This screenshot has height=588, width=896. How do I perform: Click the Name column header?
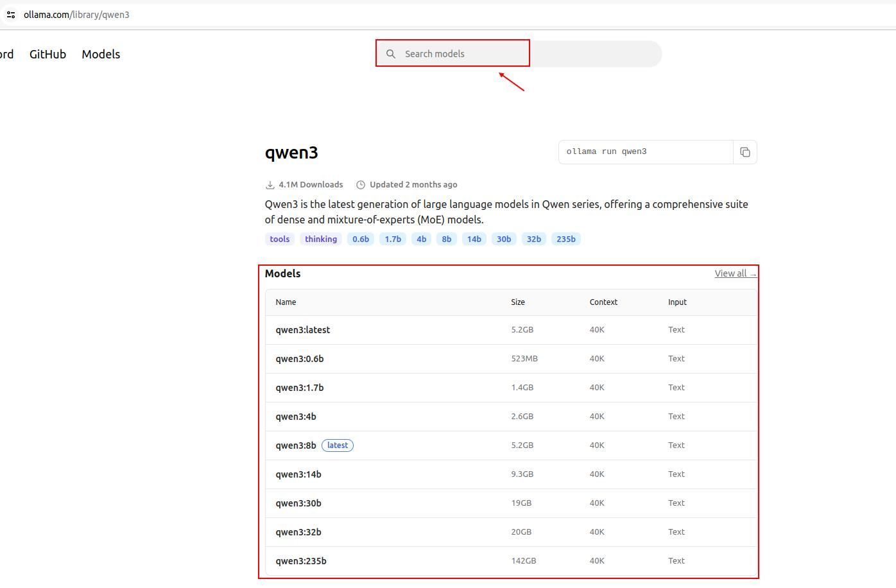pyautogui.click(x=286, y=302)
